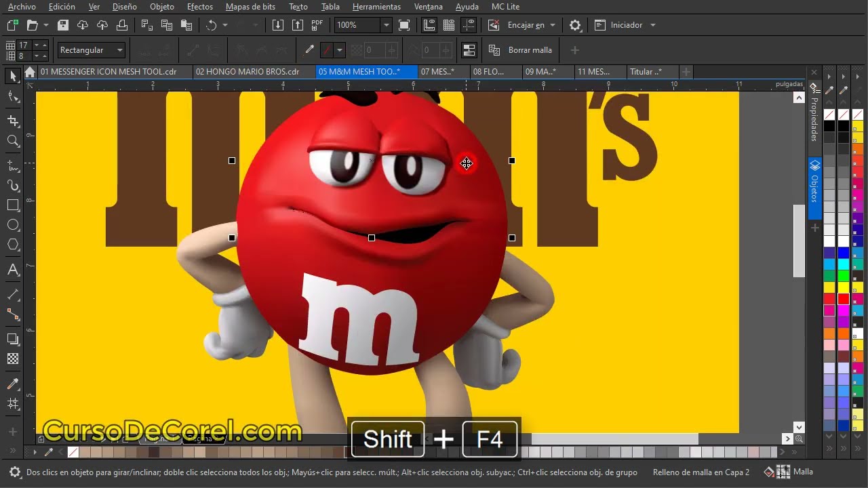Viewport: 868px width, 488px height.
Task: Open the Propiedades docker tab
Action: tap(814, 118)
